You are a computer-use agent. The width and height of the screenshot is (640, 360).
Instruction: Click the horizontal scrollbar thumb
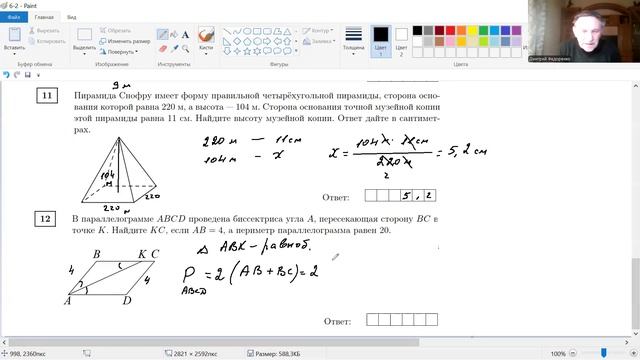coord(214,342)
